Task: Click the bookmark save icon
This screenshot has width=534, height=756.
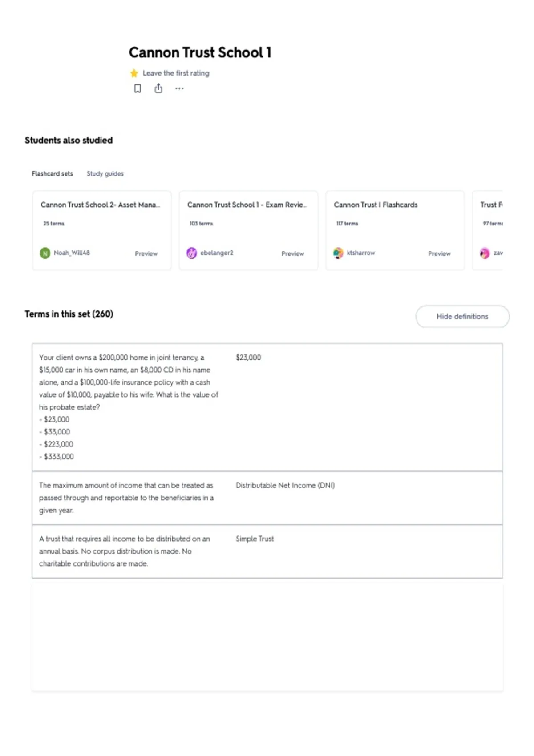Action: tap(138, 88)
